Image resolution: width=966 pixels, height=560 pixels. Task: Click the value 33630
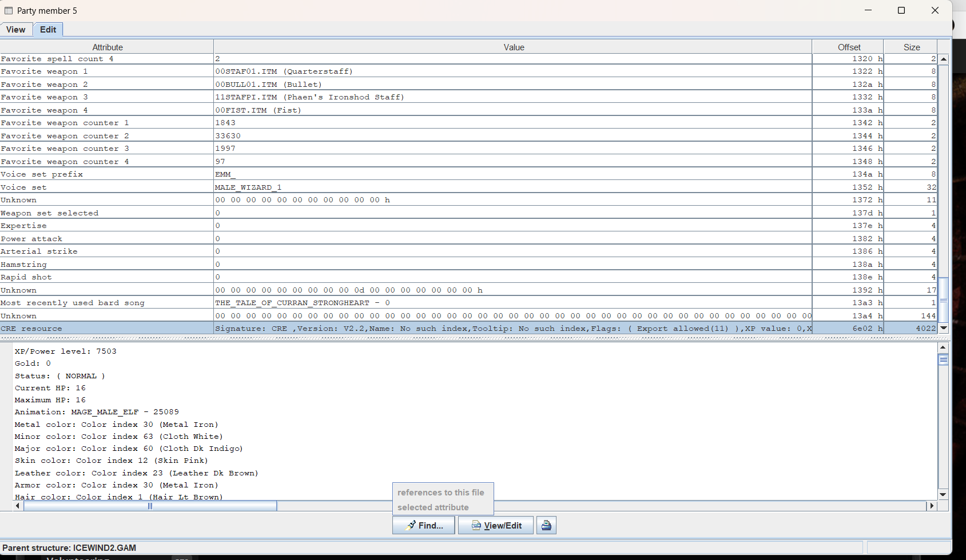click(x=228, y=136)
